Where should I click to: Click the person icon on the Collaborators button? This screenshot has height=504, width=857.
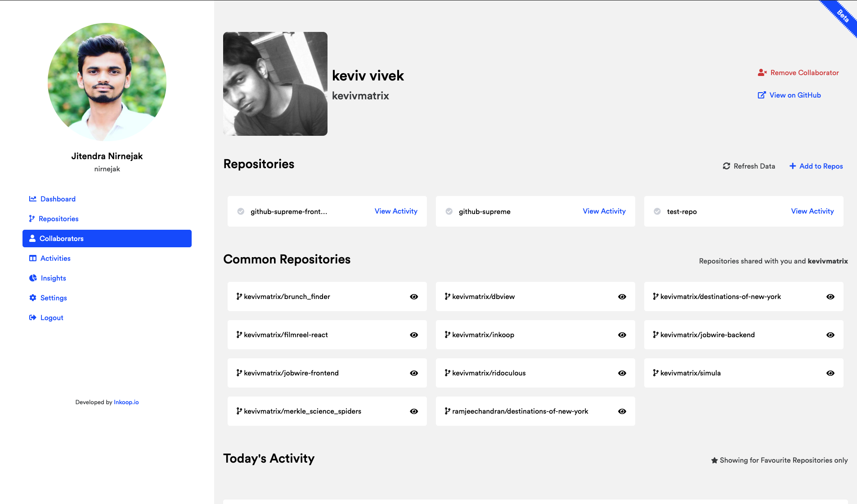point(32,238)
